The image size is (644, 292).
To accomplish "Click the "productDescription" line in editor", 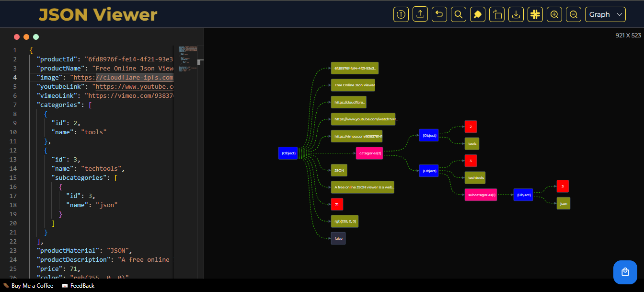I will coord(105,259).
